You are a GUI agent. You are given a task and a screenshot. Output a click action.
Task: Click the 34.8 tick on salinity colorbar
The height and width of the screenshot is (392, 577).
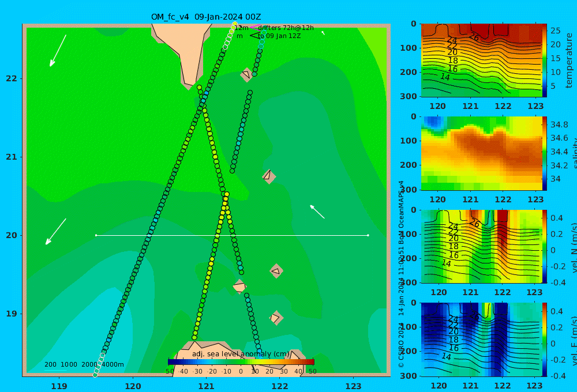pyautogui.click(x=559, y=125)
